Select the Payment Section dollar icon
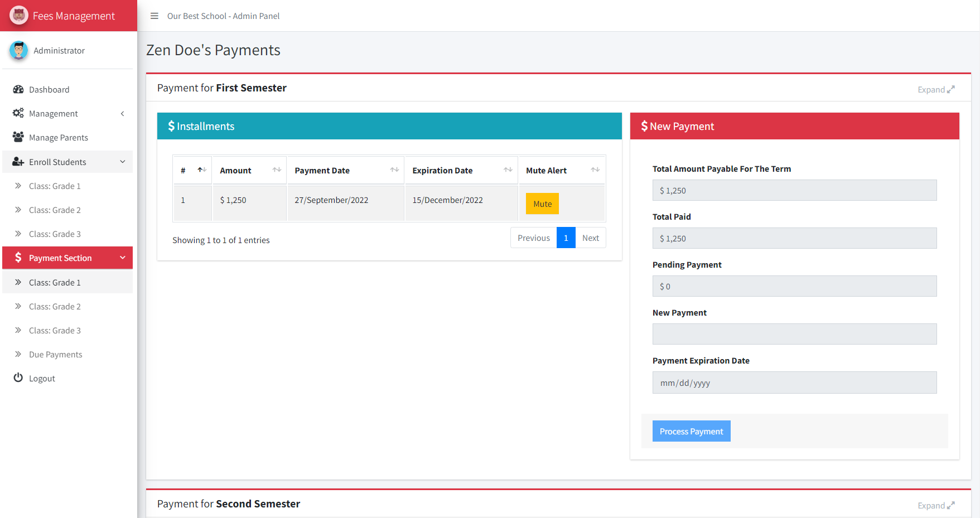980x518 pixels. [x=18, y=258]
